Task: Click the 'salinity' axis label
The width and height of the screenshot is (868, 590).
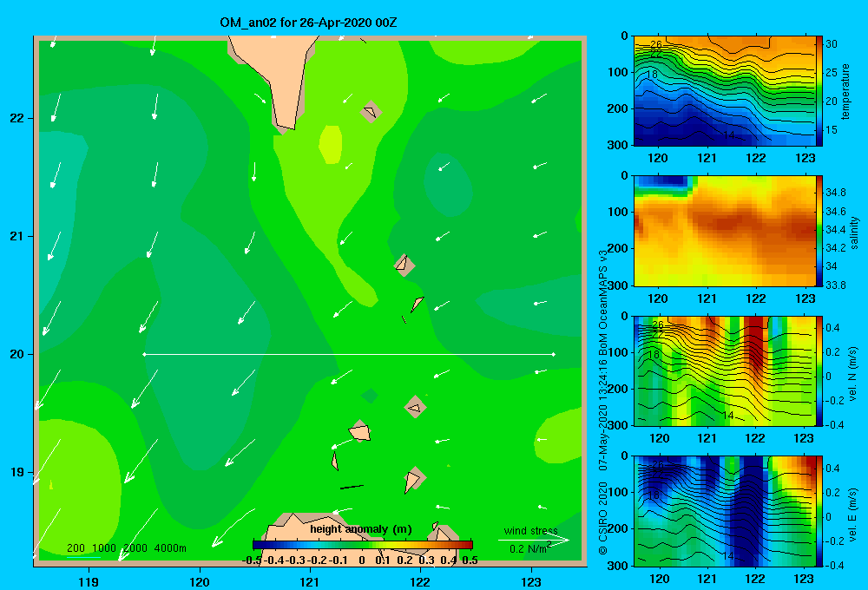Action: [x=854, y=233]
